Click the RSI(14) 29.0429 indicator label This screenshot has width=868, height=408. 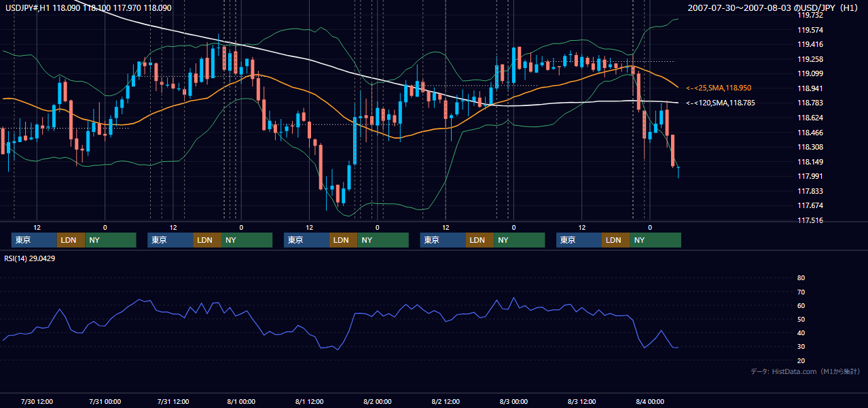29,258
